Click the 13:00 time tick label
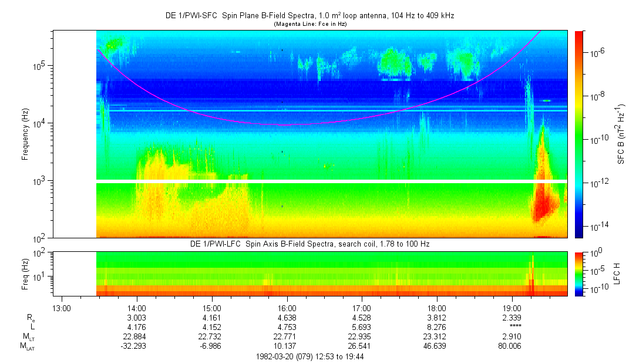Viewport: 636px width, 364px height. 62,308
